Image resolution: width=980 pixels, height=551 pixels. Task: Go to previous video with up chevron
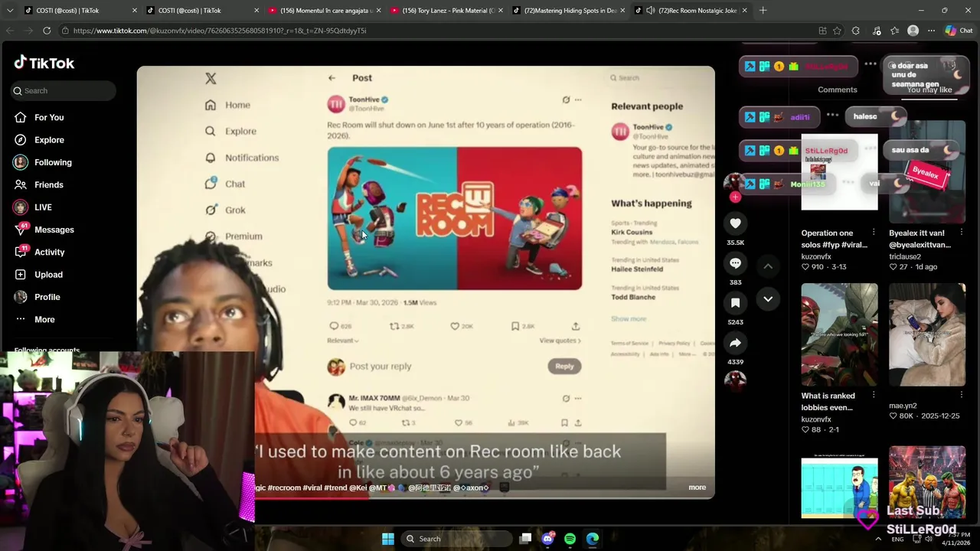click(768, 266)
